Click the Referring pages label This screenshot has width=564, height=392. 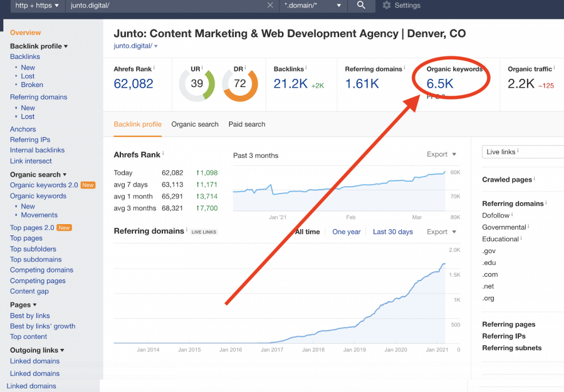pos(509,324)
